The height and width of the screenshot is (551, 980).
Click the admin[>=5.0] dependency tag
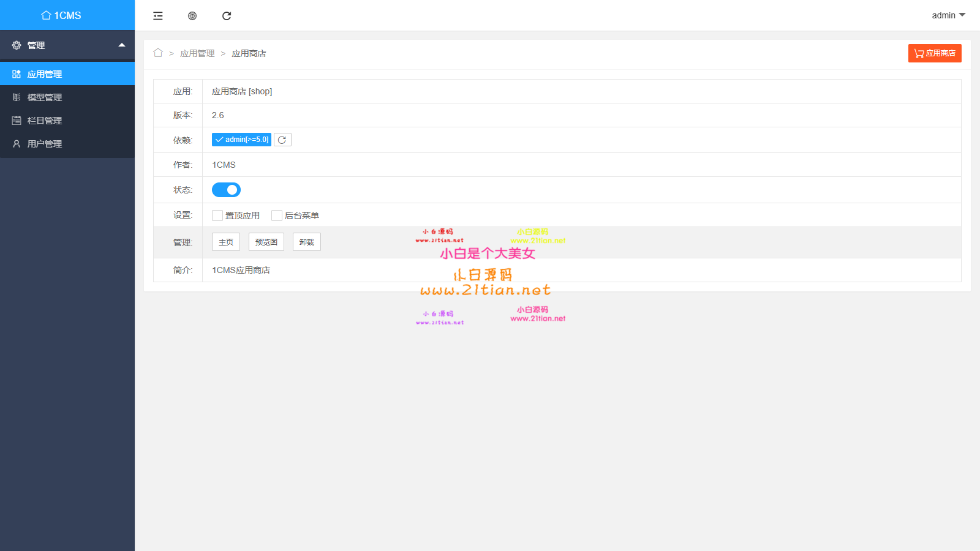pyautogui.click(x=241, y=140)
